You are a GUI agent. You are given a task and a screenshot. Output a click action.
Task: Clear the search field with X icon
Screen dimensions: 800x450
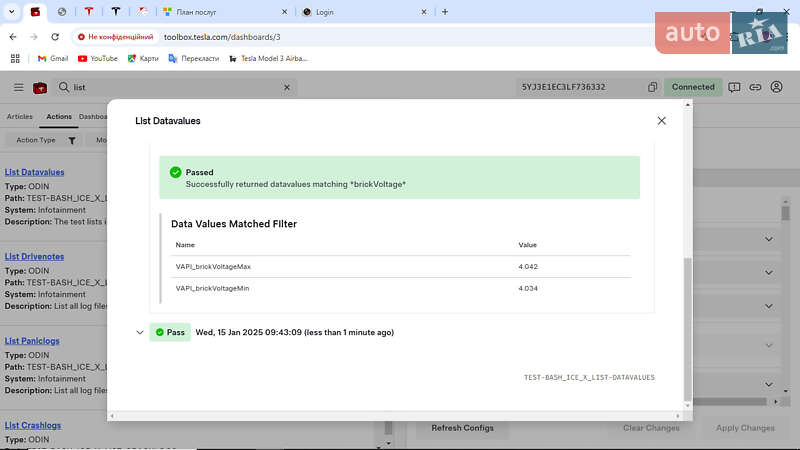point(288,87)
